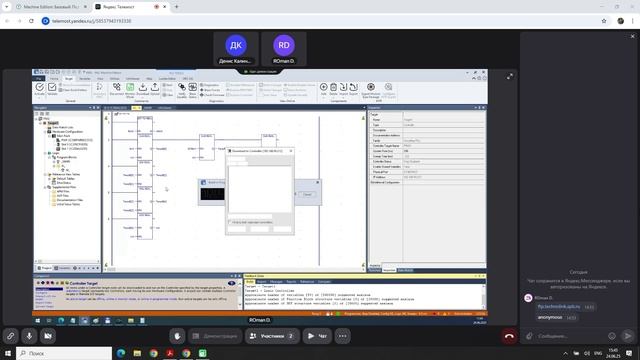
Task: Expand shared screen to fullscreen
Action: 510,76
